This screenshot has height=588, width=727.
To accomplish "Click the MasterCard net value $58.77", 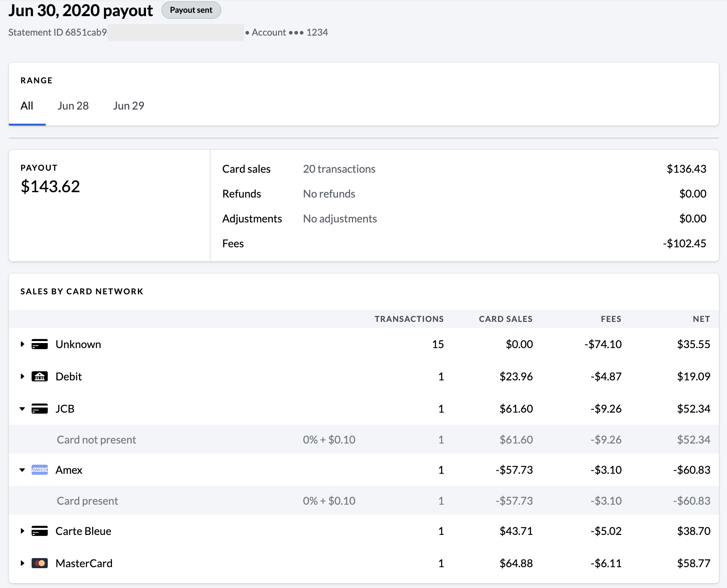I will (693, 563).
